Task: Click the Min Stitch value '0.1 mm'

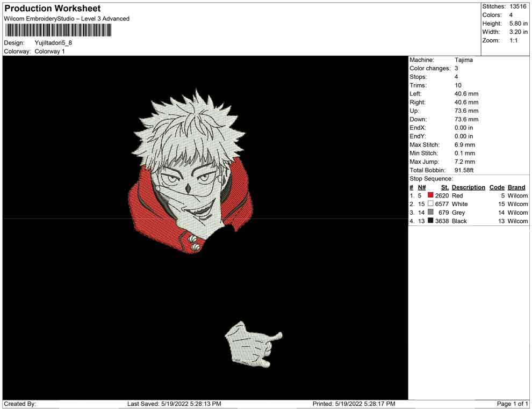Action: (x=465, y=153)
